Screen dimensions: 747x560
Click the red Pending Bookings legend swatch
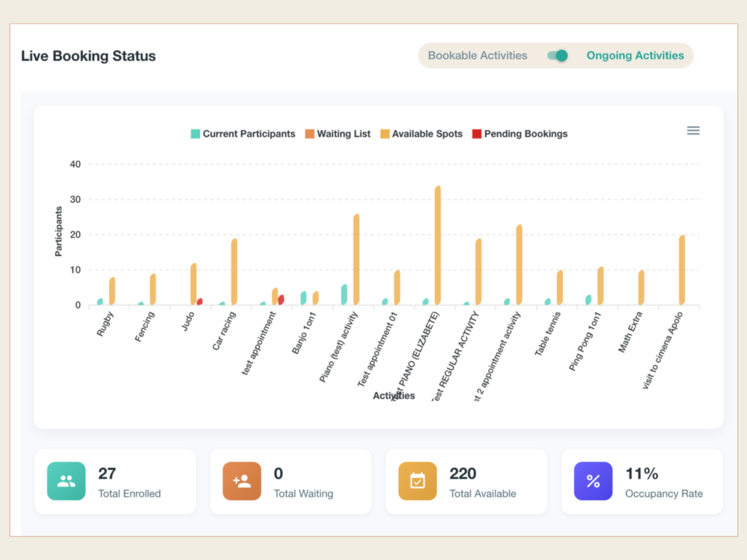[477, 133]
